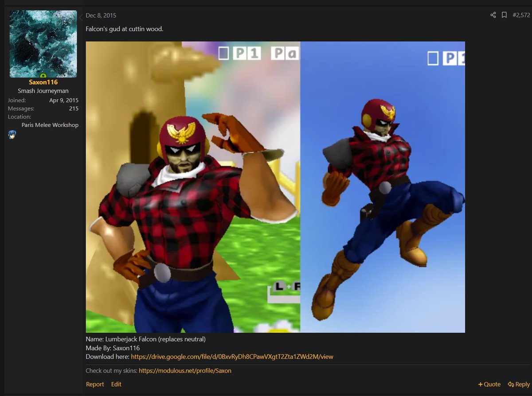
Task: Click the share icon on the post
Action: click(x=493, y=15)
